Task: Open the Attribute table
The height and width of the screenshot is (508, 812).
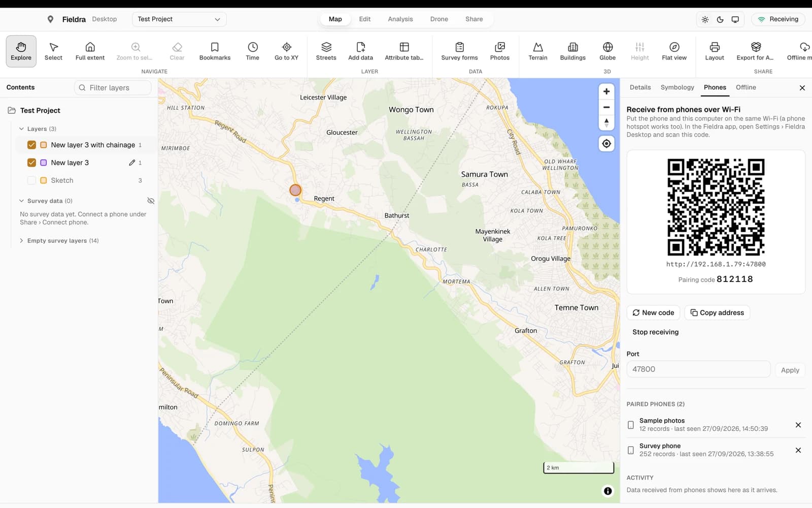Action: tap(404, 51)
